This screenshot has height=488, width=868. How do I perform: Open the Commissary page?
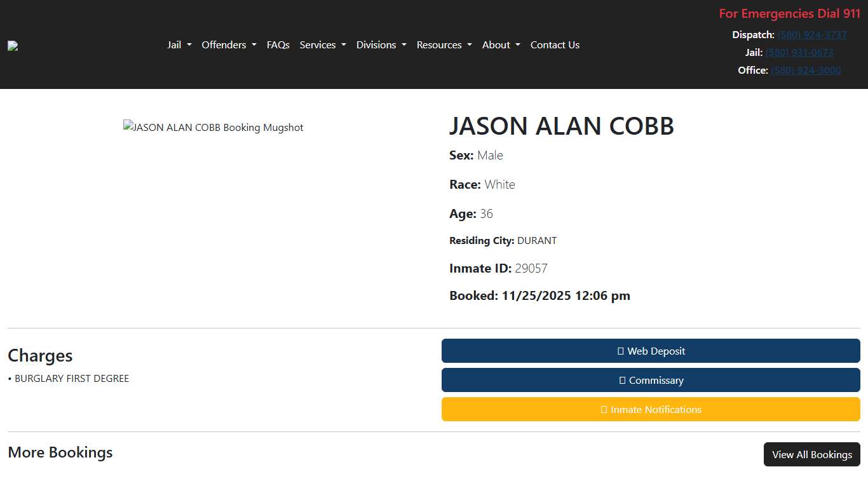[x=651, y=380]
